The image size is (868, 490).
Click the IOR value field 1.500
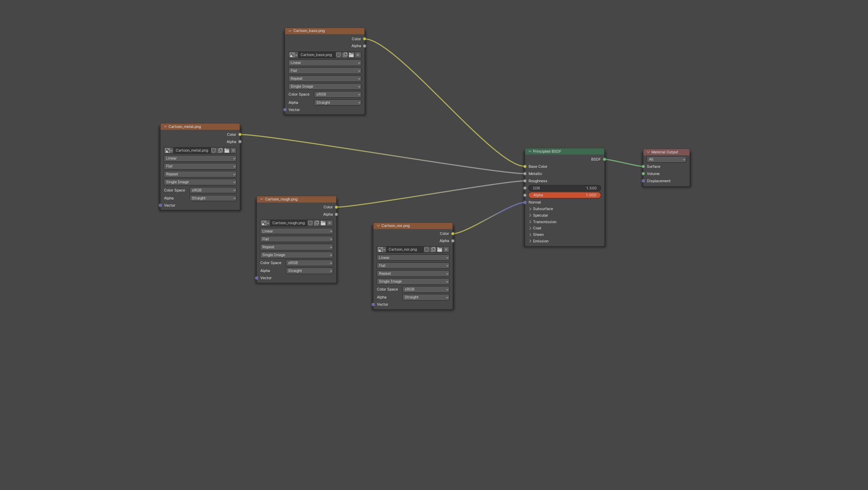point(564,188)
